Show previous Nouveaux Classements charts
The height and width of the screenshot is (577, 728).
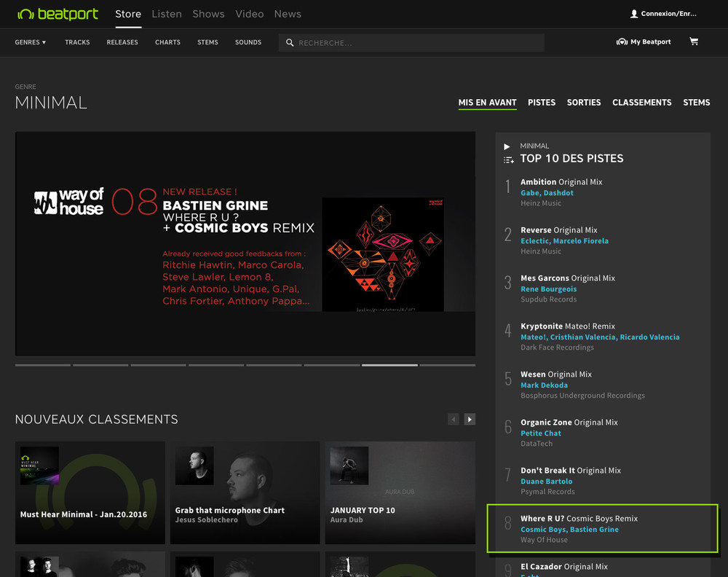pyautogui.click(x=453, y=419)
